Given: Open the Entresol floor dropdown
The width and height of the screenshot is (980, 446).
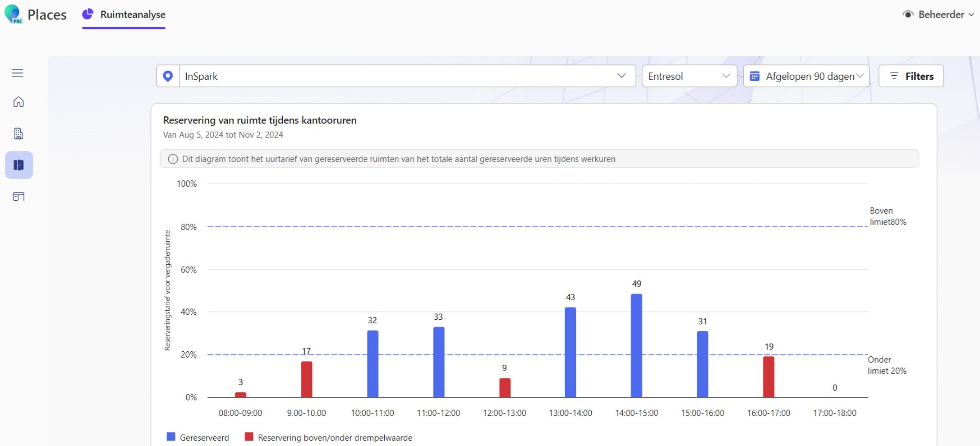Looking at the screenshot, I should [689, 76].
